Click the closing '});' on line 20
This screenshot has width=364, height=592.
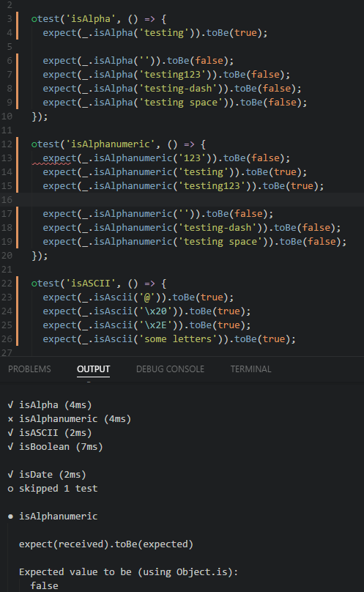point(40,256)
